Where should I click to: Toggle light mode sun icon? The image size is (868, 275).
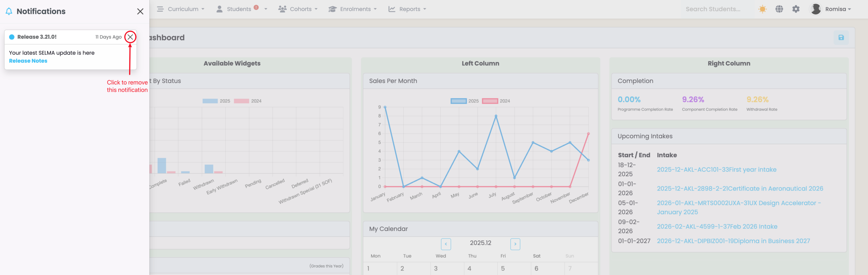pyautogui.click(x=762, y=9)
